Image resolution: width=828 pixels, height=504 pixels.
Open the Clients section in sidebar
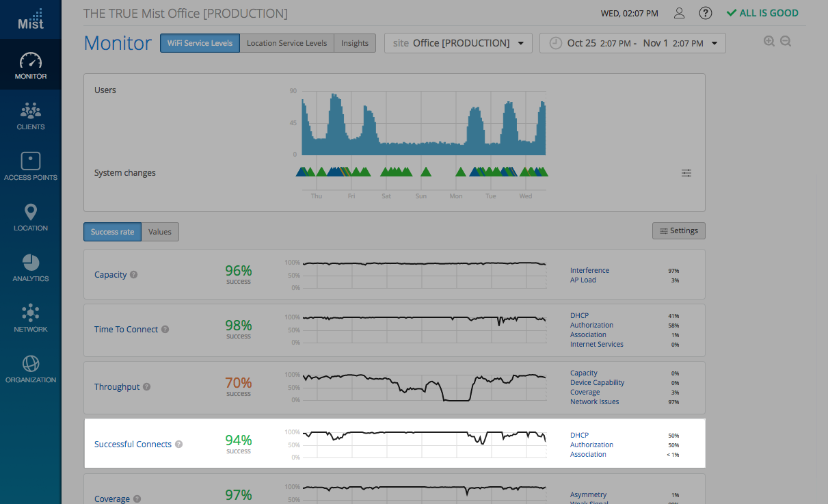(31, 116)
